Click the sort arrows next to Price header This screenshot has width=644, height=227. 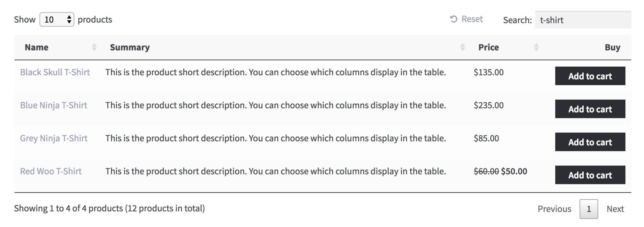[x=536, y=47]
